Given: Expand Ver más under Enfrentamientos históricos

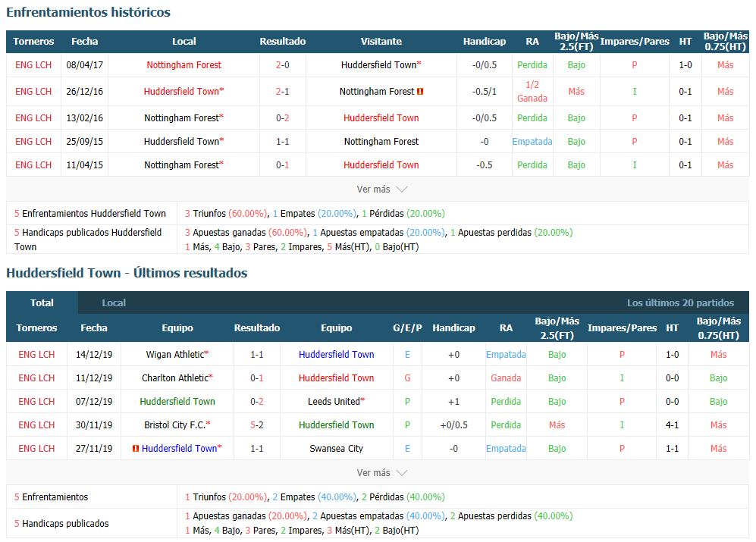Looking at the screenshot, I should [x=382, y=189].
